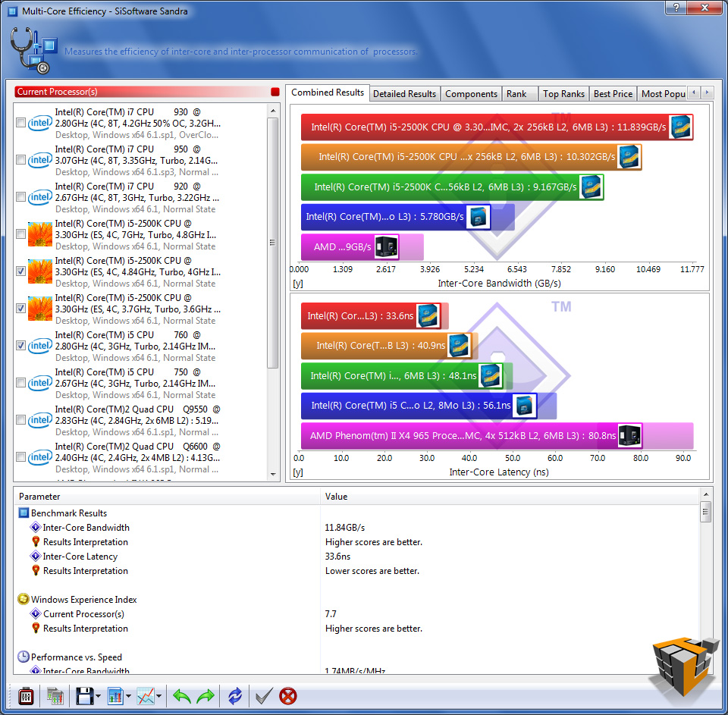Check the Core2 Quad Q9550 checkbox
Screen dimensions: 728x715
[x=20, y=420]
